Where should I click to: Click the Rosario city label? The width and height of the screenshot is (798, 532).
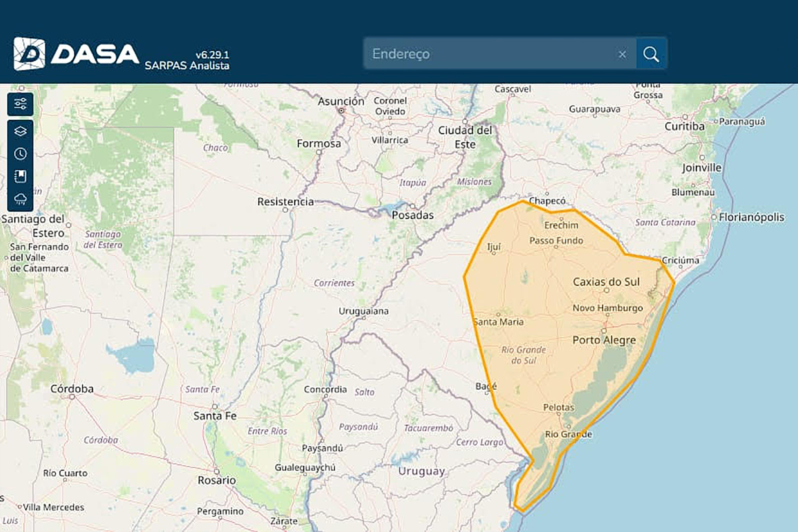216,480
